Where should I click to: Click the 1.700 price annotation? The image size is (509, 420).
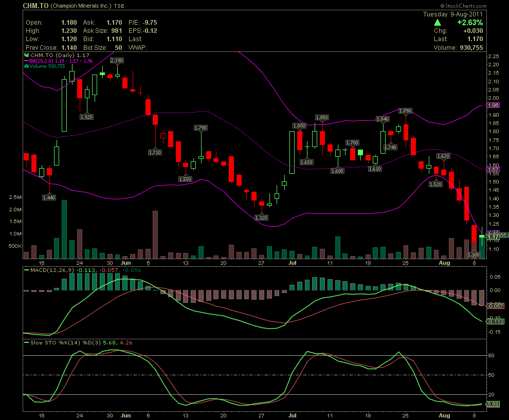coord(352,143)
